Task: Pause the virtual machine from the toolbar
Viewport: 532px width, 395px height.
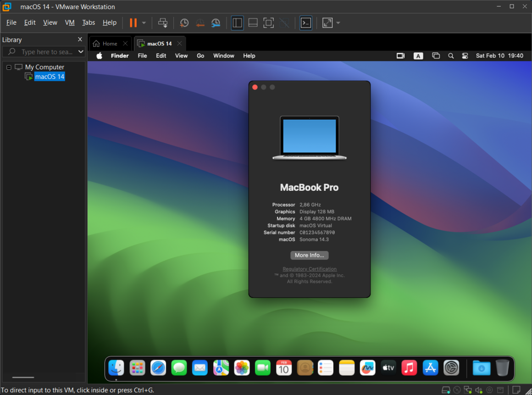Action: pos(133,23)
